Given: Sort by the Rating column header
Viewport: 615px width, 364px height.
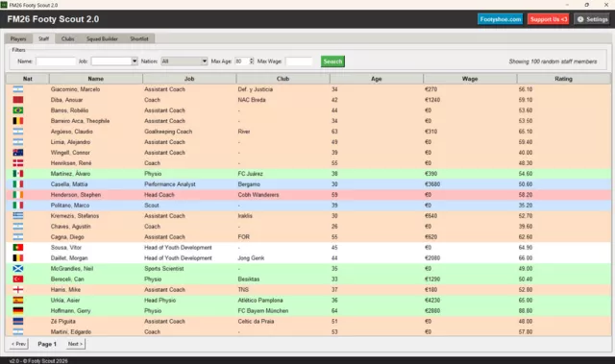Looking at the screenshot, I should [x=564, y=79].
